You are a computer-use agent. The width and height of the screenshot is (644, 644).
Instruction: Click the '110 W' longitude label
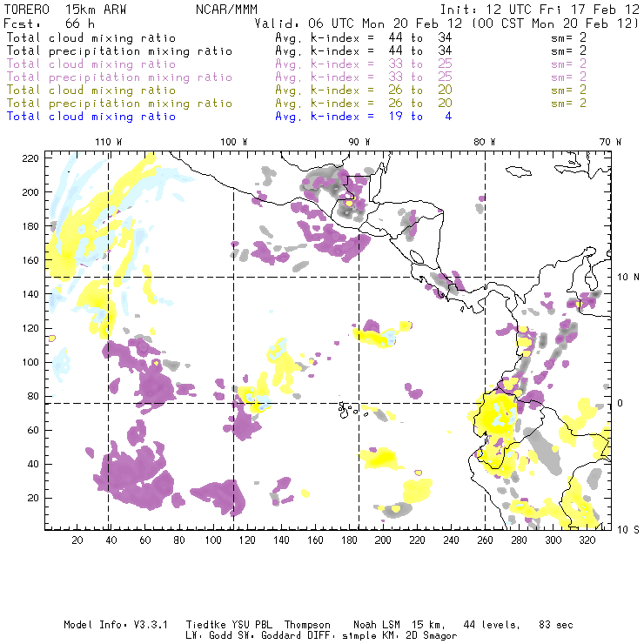click(109, 142)
